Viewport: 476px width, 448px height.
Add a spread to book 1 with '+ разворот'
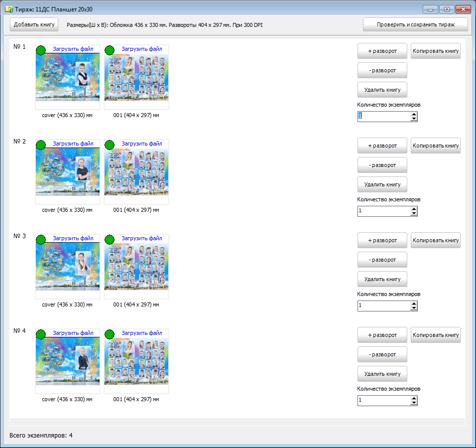(x=382, y=51)
